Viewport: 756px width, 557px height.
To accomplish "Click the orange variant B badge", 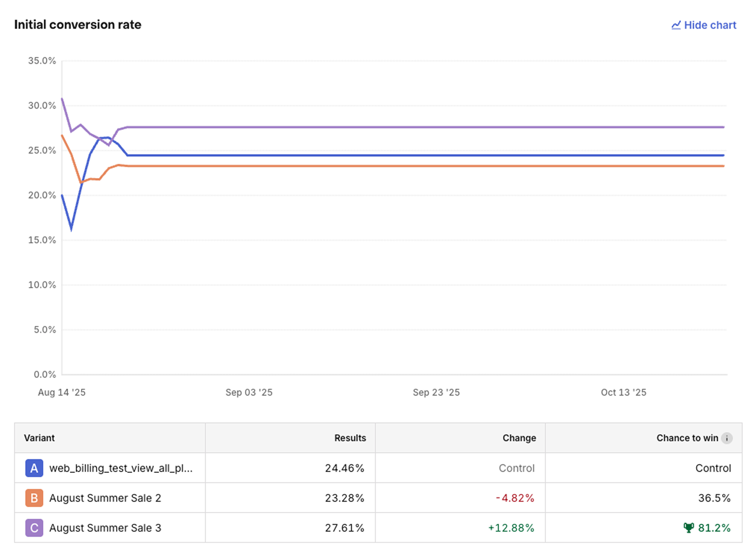I will 34,498.
